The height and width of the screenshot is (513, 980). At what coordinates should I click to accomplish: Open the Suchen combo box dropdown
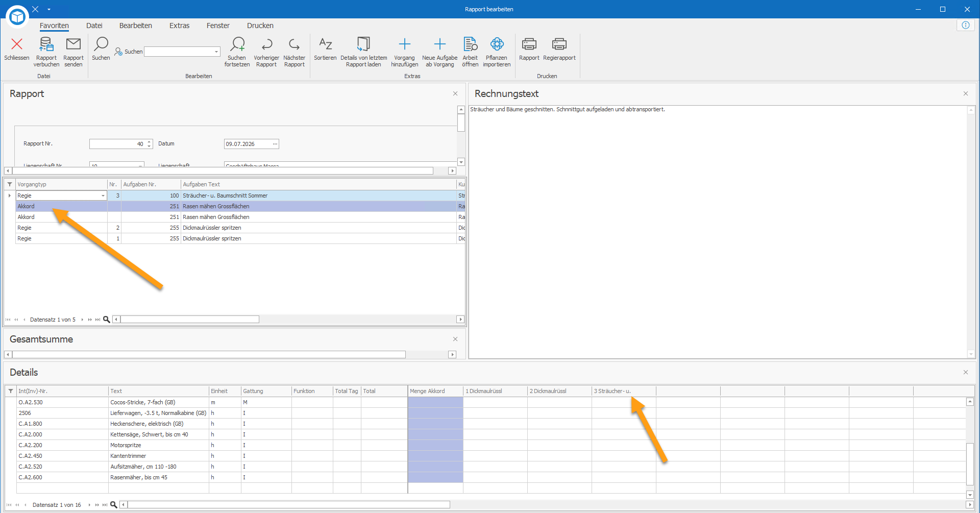tap(216, 52)
